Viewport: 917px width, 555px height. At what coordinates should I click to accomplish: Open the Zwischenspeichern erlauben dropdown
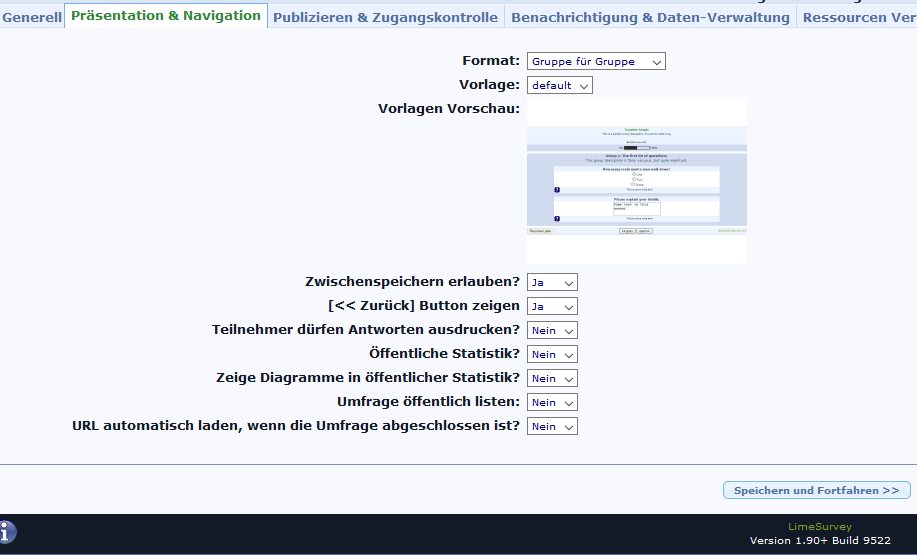tap(552, 283)
